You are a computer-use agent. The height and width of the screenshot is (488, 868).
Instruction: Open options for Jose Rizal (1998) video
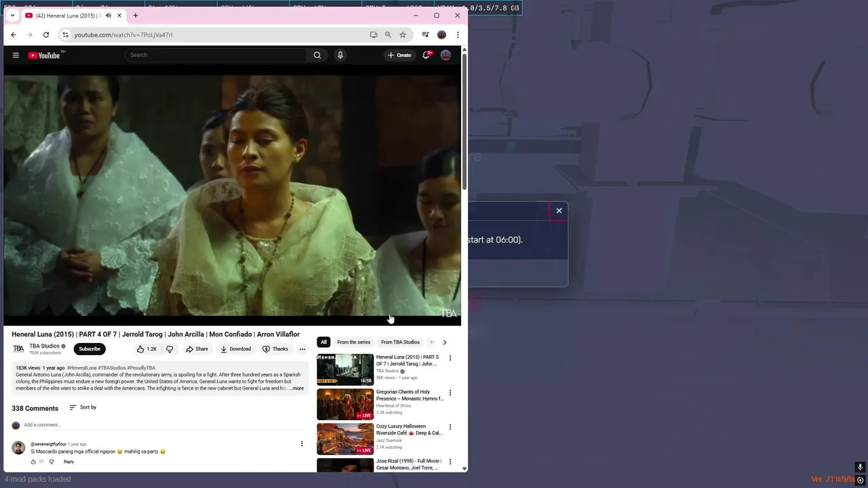tap(450, 462)
